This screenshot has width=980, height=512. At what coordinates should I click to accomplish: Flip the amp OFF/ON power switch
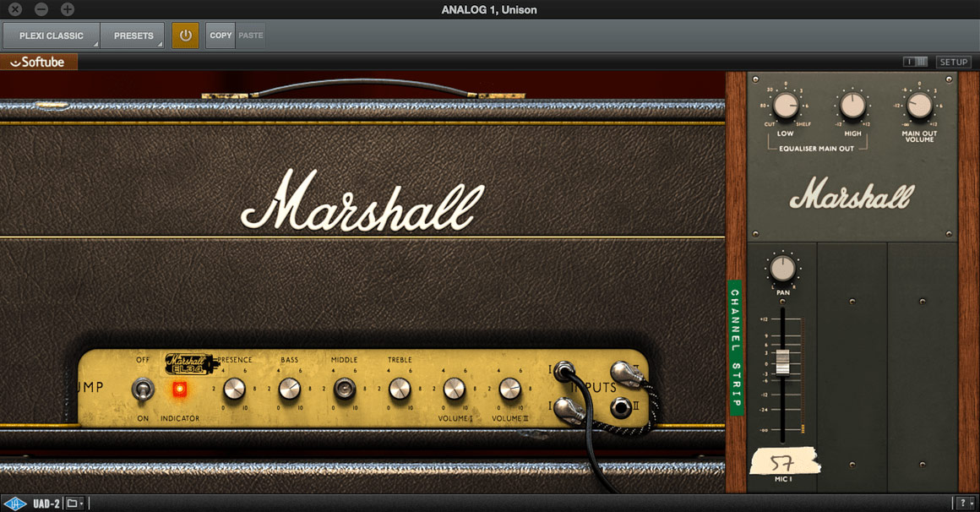coord(143,390)
